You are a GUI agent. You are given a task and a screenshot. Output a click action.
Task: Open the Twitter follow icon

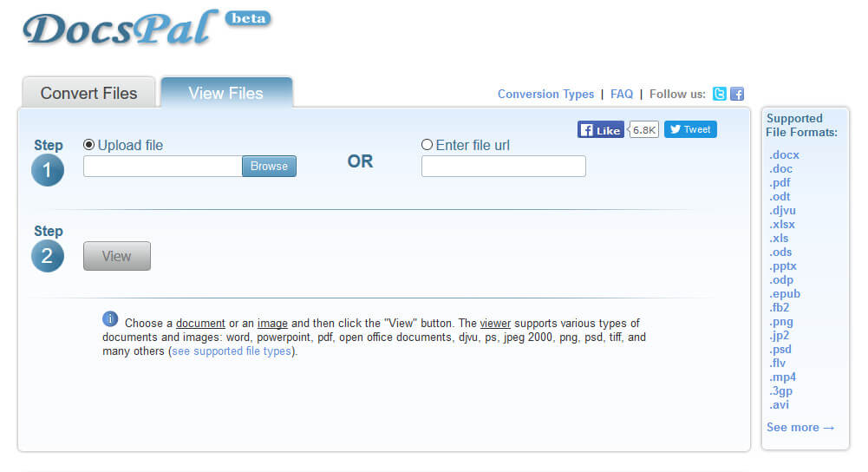(719, 94)
